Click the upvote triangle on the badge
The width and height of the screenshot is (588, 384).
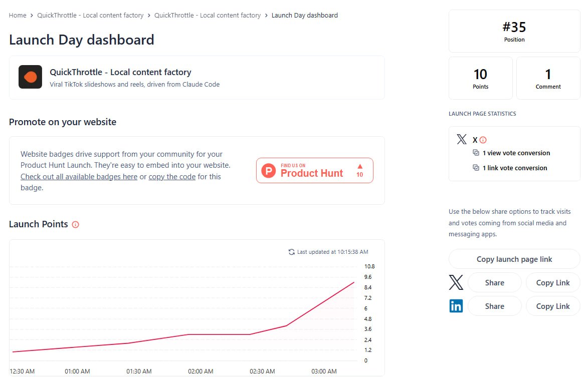[x=360, y=166]
